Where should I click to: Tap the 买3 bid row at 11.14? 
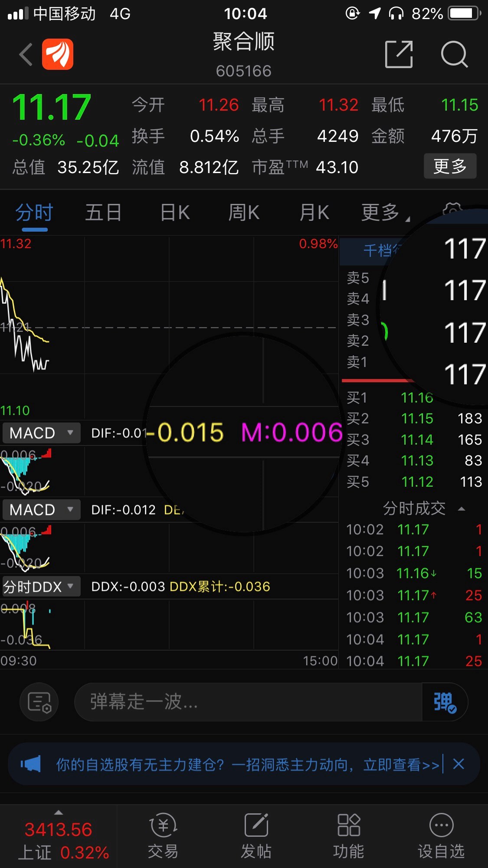click(x=414, y=440)
